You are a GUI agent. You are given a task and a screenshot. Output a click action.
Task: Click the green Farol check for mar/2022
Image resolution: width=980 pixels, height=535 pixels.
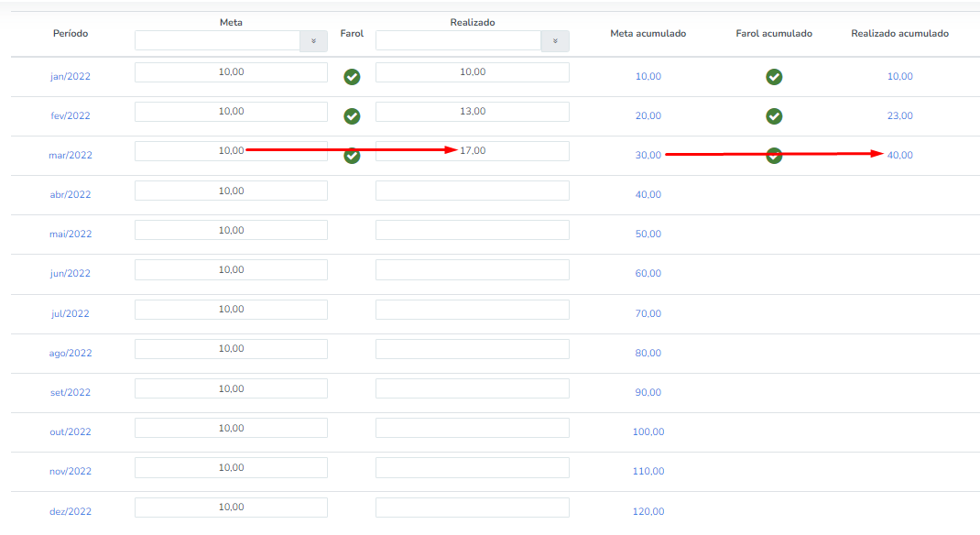pyautogui.click(x=352, y=156)
